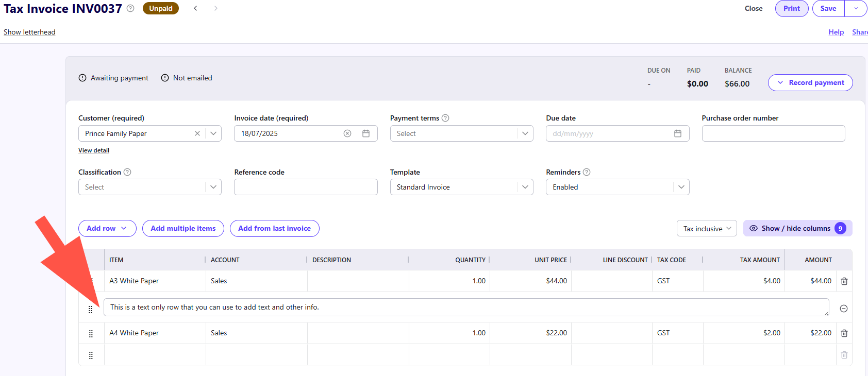Screen dimensions: 868x376
Task: Click $66.00 balance value
Action: coord(737,83)
